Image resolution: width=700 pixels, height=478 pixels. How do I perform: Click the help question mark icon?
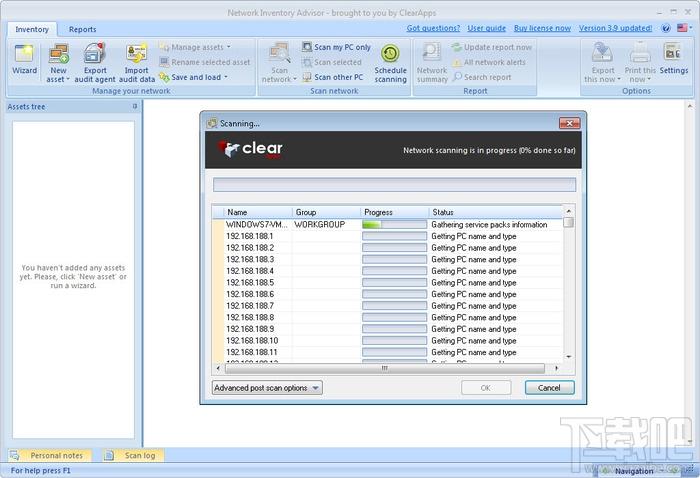(x=666, y=28)
